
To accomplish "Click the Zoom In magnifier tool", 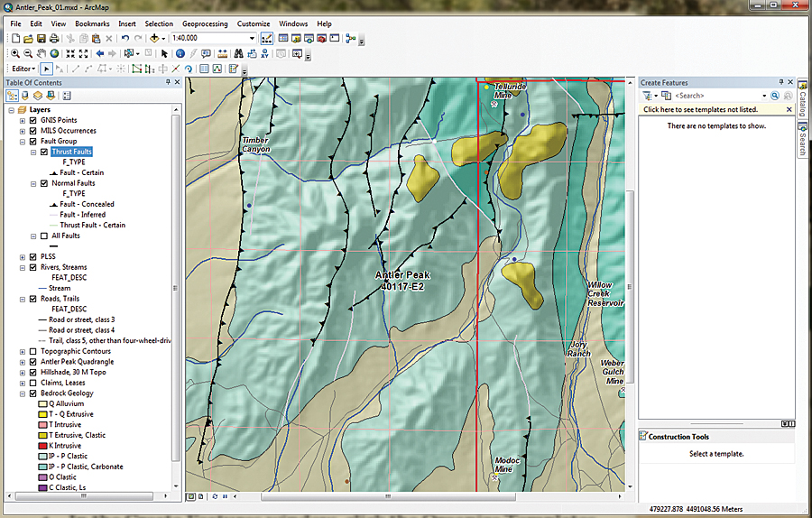I will tap(15, 54).
